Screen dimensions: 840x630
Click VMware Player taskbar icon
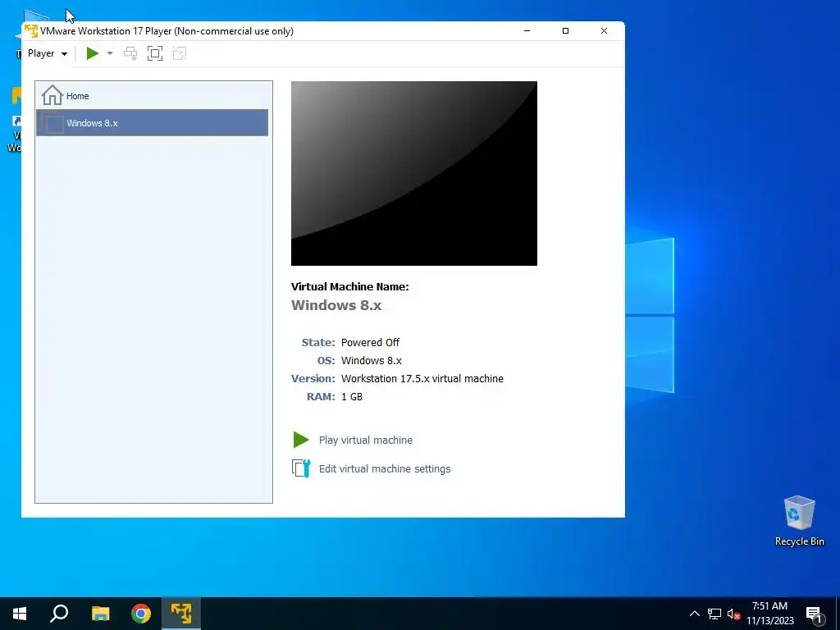pyautogui.click(x=181, y=614)
